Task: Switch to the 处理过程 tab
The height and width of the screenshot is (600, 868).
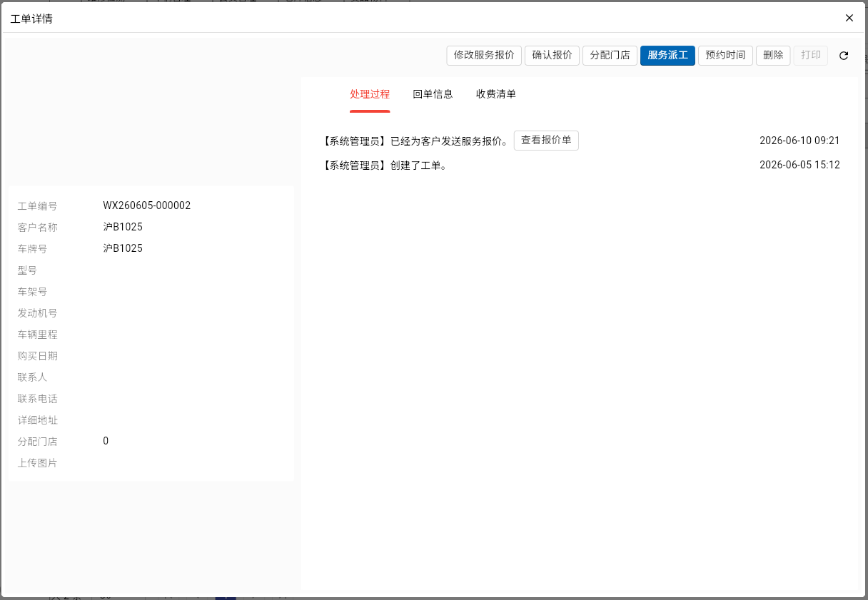Action: pos(370,94)
